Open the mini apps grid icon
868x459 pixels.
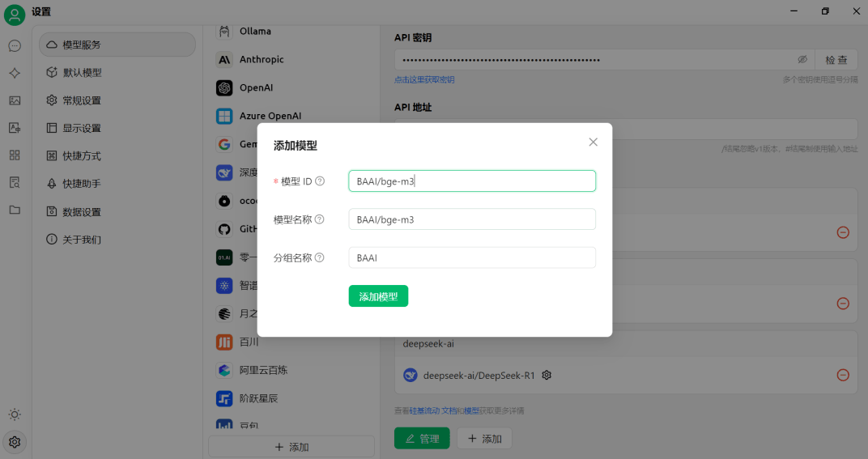click(15, 155)
